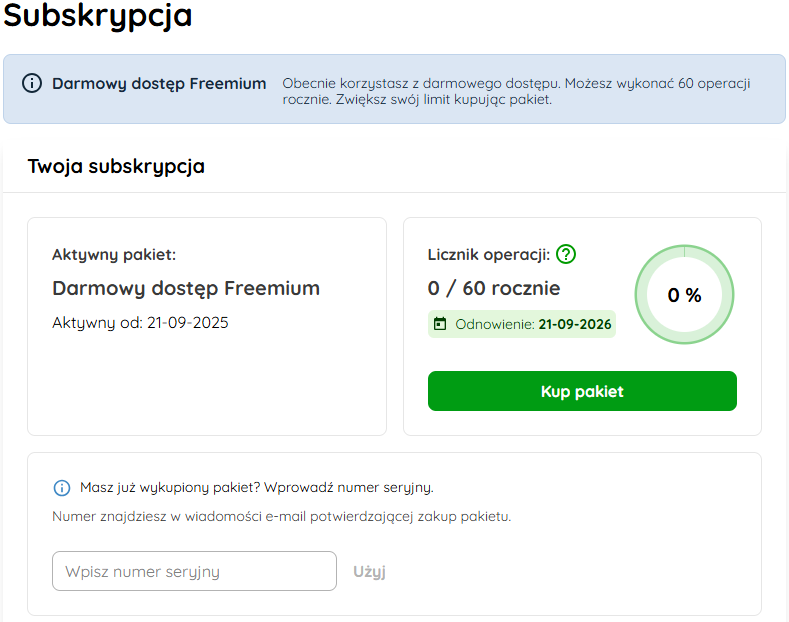
Task: Click package name Darmowy dostęp Freemium in card
Action: pos(186,288)
